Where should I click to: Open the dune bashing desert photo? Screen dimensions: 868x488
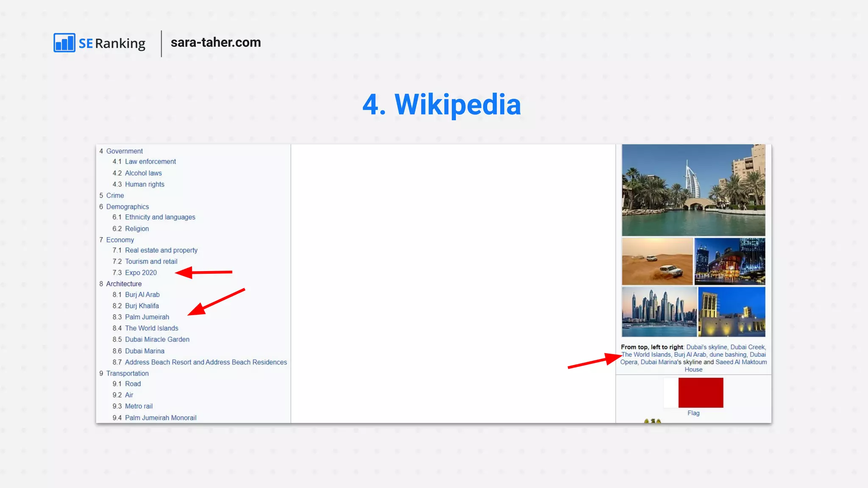pyautogui.click(x=657, y=261)
